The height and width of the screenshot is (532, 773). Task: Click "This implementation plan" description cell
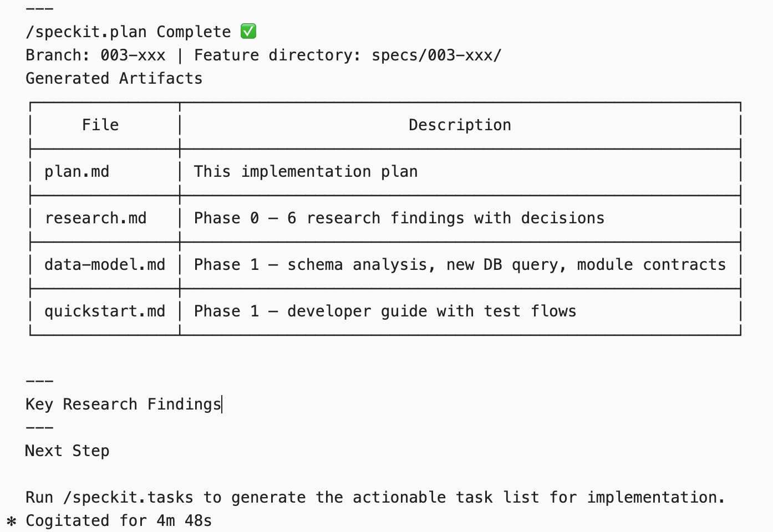click(306, 172)
